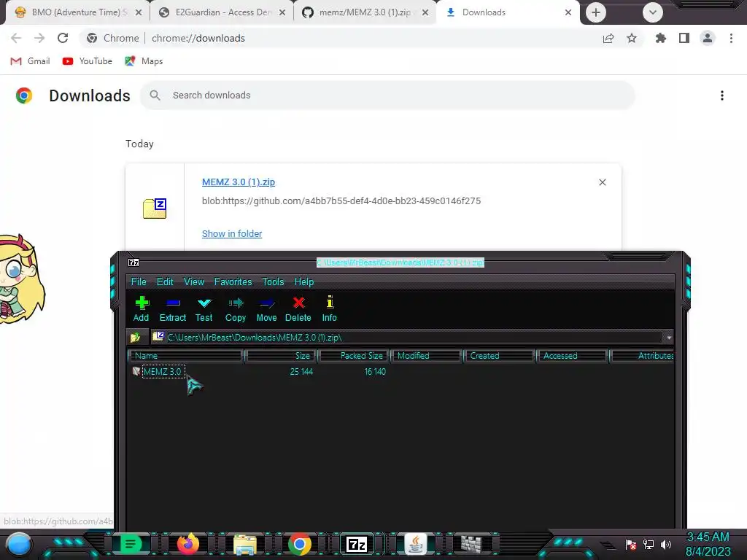Viewport: 747px width, 560px height.
Task: Sort by the Size column header
Action: (x=281, y=356)
